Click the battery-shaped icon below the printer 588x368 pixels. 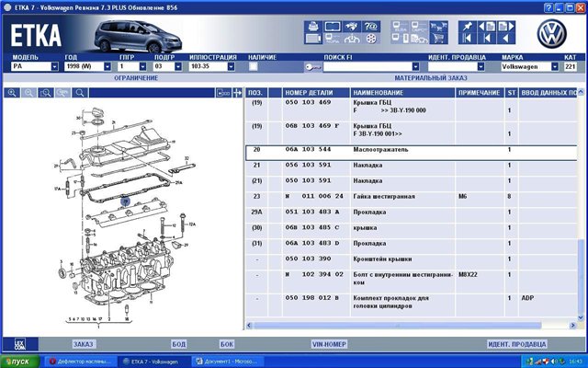coord(313,39)
